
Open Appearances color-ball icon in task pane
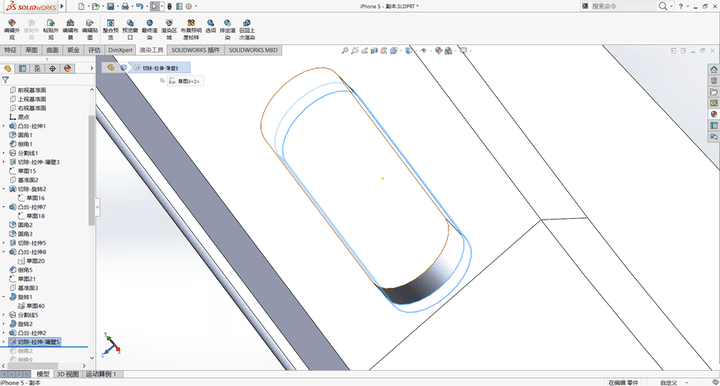[714, 114]
